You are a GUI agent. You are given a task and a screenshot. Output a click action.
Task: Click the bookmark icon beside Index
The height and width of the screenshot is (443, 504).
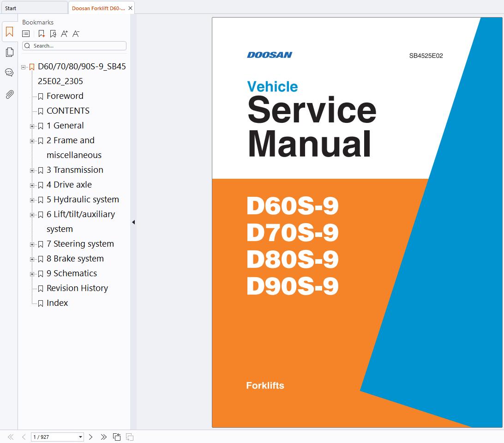(x=41, y=303)
